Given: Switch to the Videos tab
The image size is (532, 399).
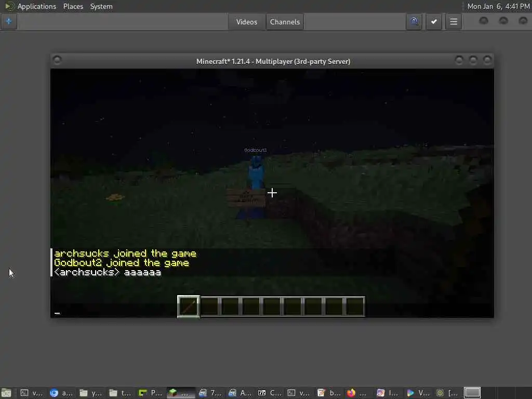Looking at the screenshot, I should click(247, 22).
